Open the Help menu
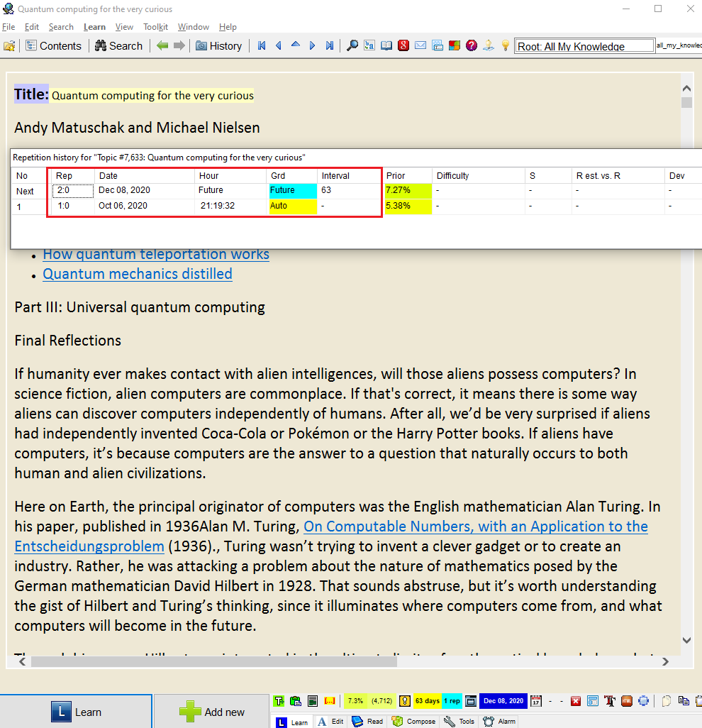 [x=228, y=27]
